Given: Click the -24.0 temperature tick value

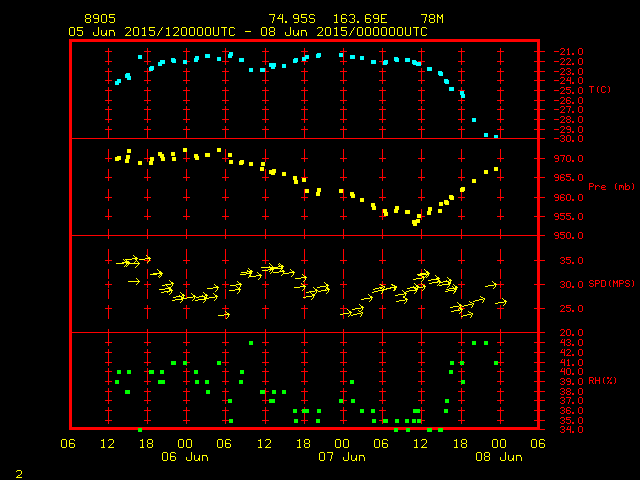Looking at the screenshot, I should tap(568, 80).
